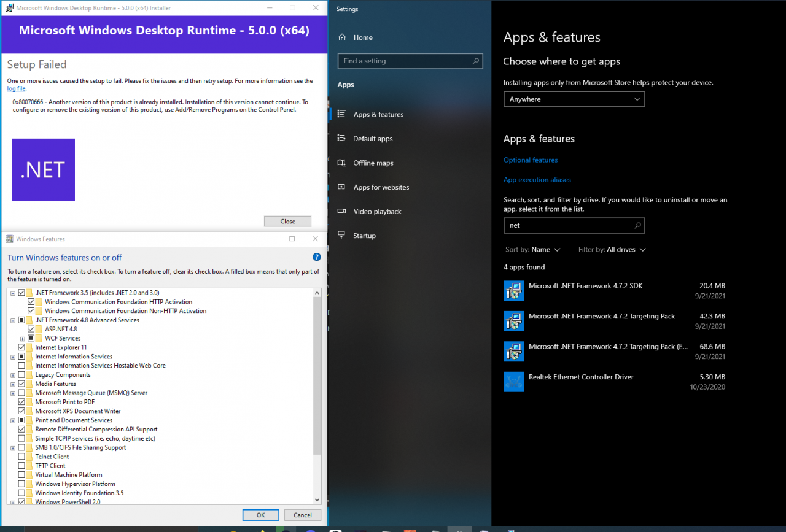786x532 pixels.
Task: Uncheck Windows Communication Foundation HTTP Activation
Action: click(x=31, y=302)
